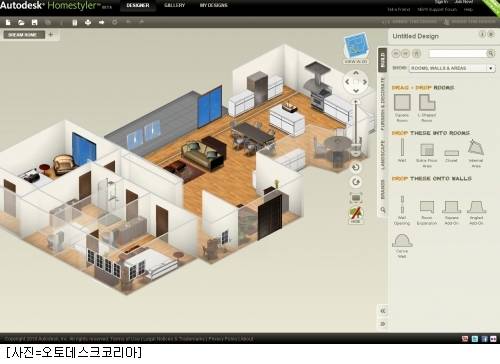This screenshot has height=364, width=500.
Task: Click the catalog home button
Action: (x=416, y=53)
